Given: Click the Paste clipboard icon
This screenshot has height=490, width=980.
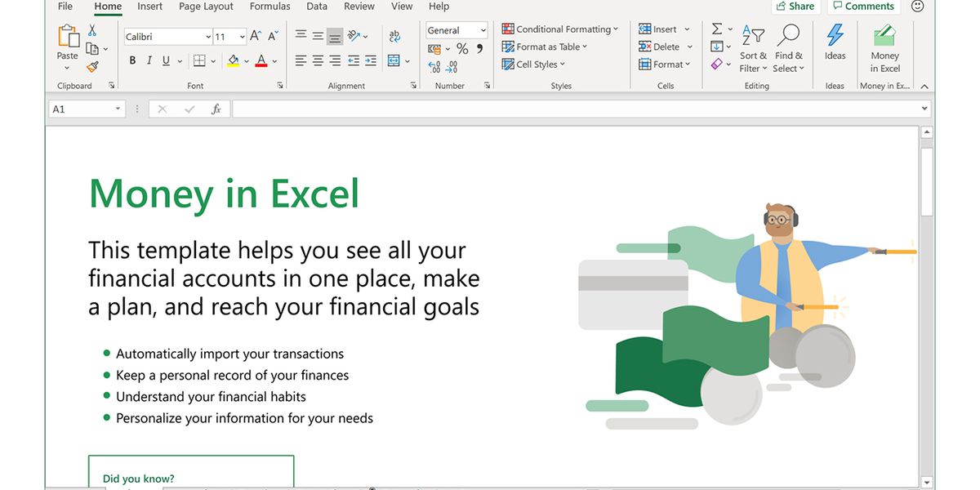Looking at the screenshot, I should point(67,36).
